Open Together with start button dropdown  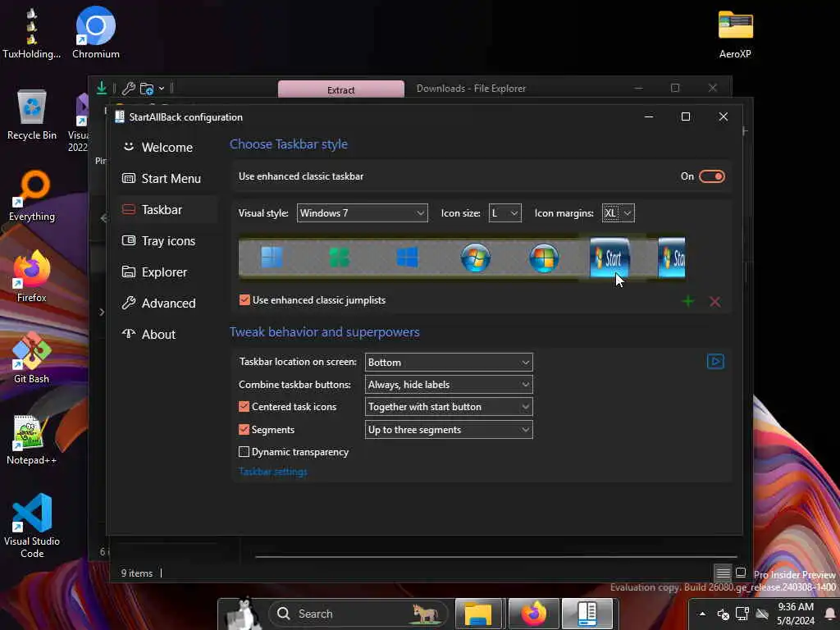(449, 407)
